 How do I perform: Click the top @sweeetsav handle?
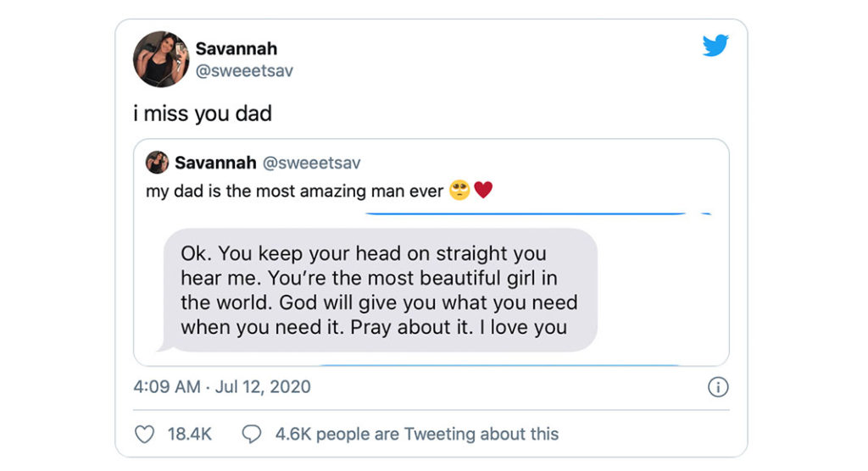[244, 71]
